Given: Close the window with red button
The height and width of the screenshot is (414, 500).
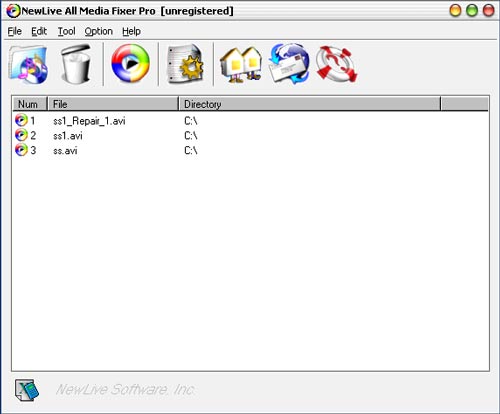Looking at the screenshot, I should pos(489,10).
